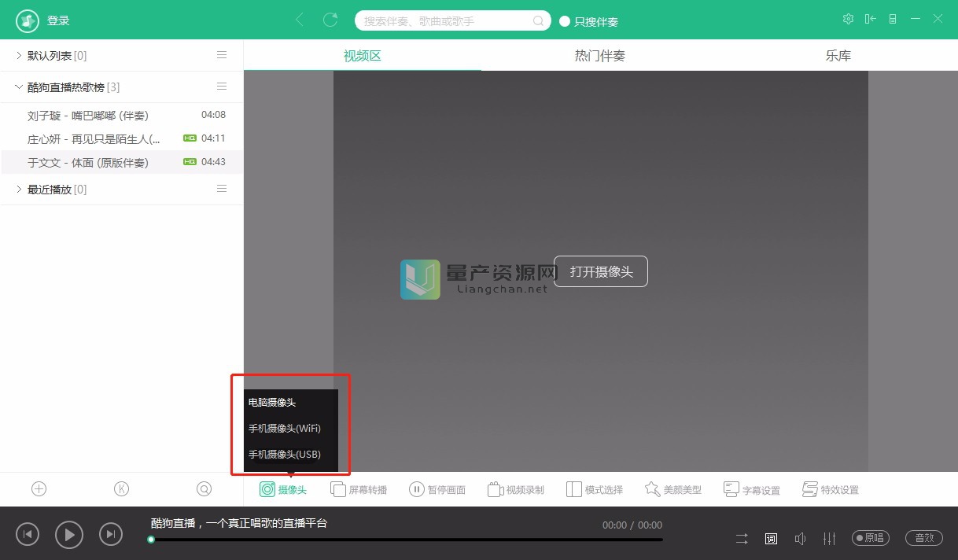Open menu icon for 酷狗直播热歌榜
958x560 pixels.
tap(222, 87)
